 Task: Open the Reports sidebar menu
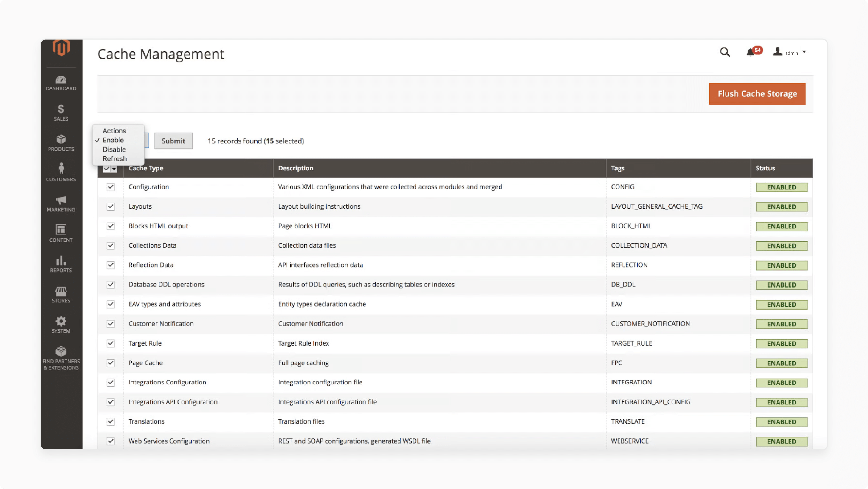pyautogui.click(x=61, y=264)
